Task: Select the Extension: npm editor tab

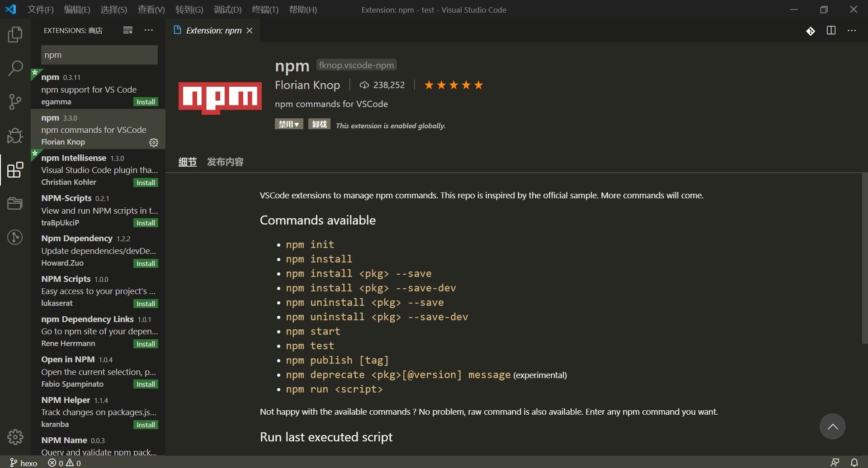Action: (212, 30)
